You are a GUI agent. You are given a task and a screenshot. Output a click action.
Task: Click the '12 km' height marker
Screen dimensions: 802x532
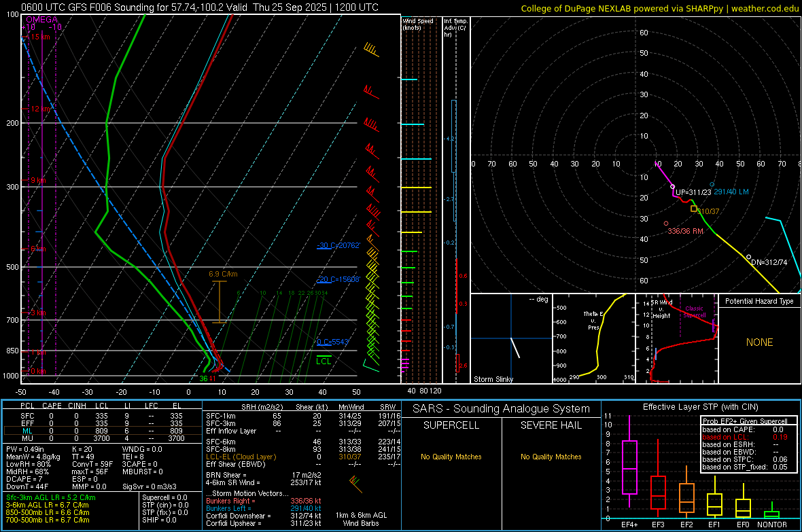coord(41,109)
